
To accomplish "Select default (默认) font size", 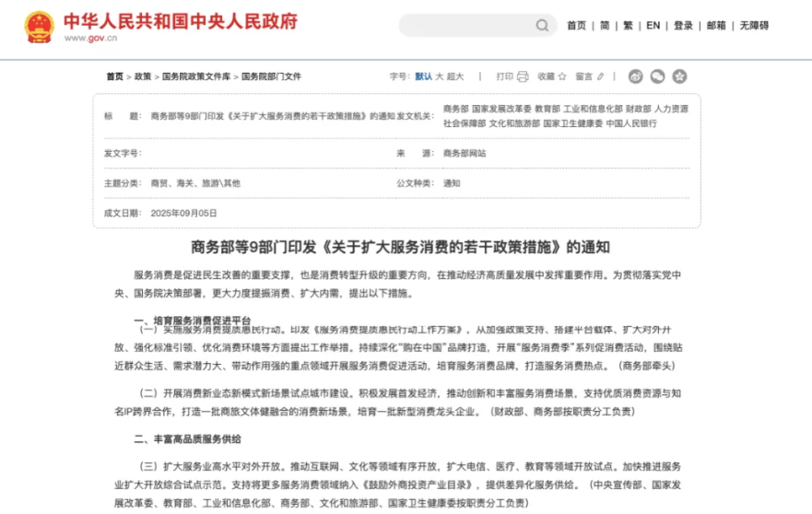I will (x=423, y=76).
